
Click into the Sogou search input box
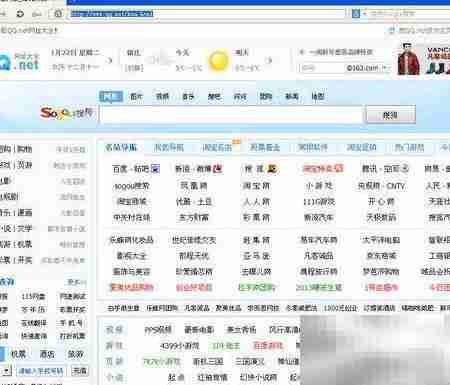231,115
